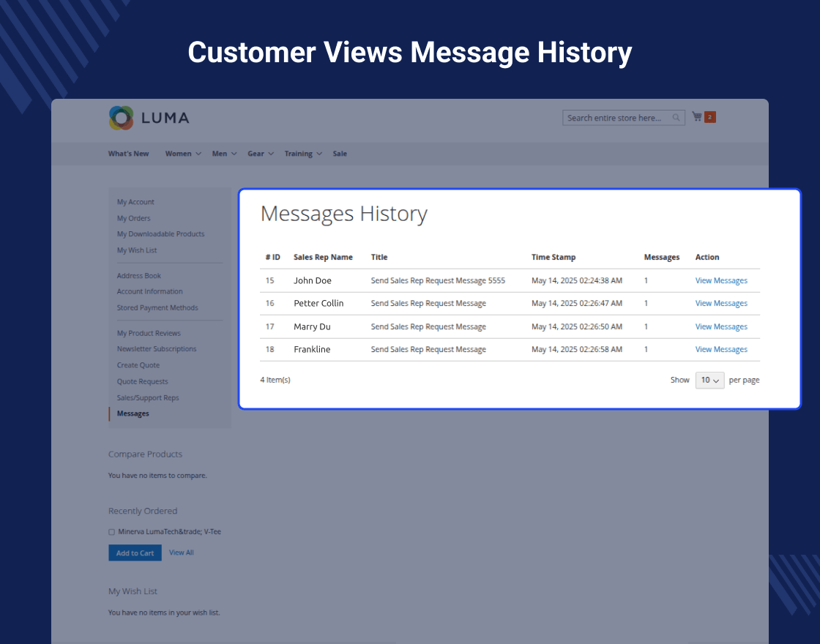Open Create Quote sidebar link
Image resolution: width=820 pixels, height=644 pixels.
point(138,365)
